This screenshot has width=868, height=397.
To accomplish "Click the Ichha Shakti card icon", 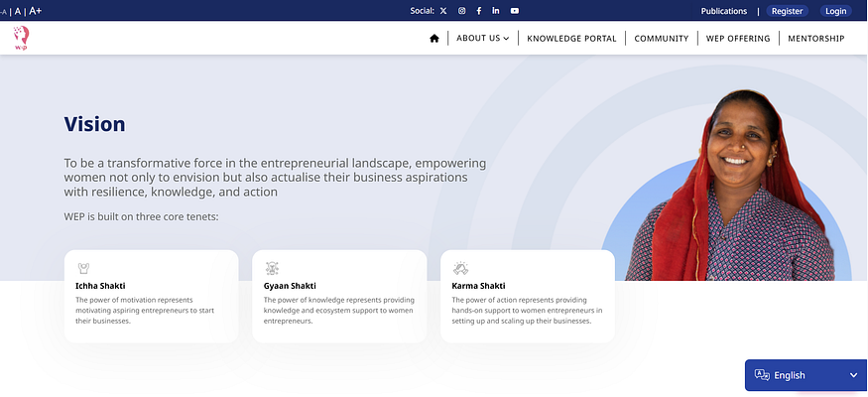I will coord(83,268).
